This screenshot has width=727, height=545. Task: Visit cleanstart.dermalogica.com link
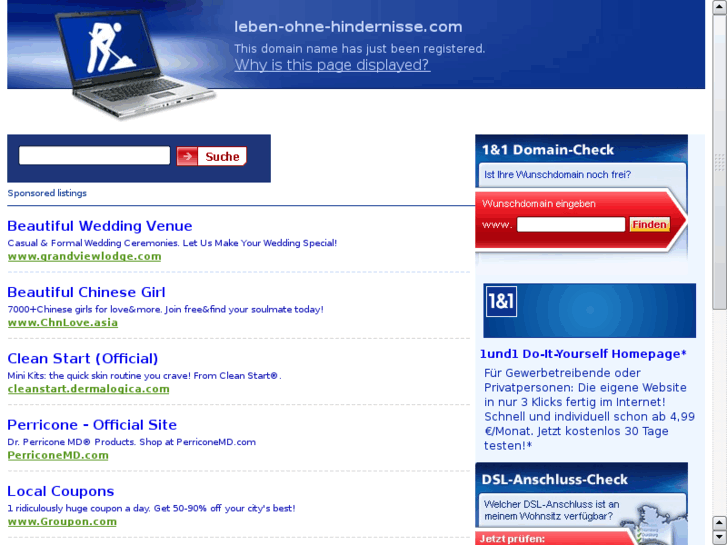pyautogui.click(x=89, y=389)
